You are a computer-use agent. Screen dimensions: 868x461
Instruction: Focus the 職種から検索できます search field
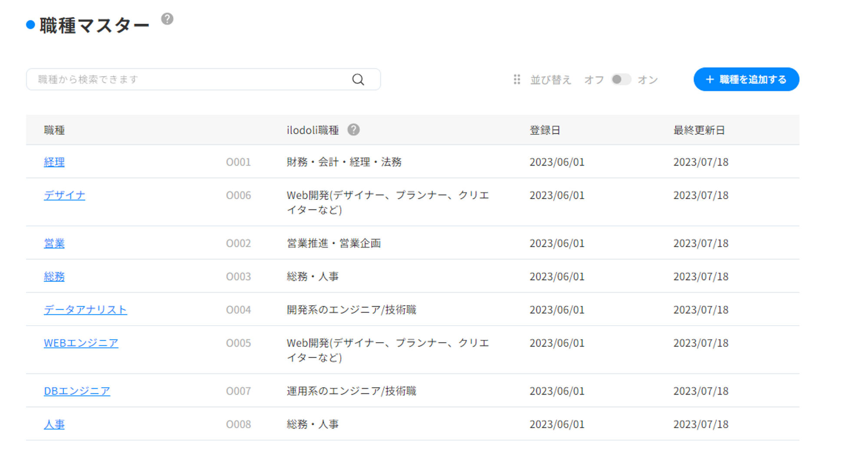click(203, 79)
